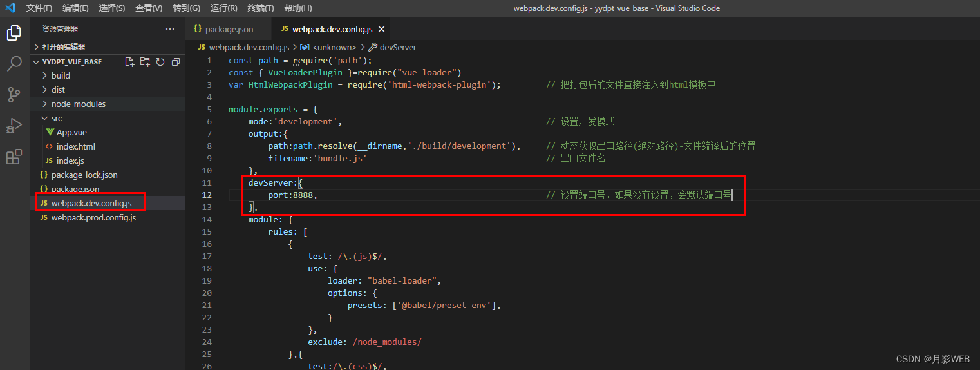The height and width of the screenshot is (370, 980).
Task: Open the Run and Debug view
Action: 14,126
